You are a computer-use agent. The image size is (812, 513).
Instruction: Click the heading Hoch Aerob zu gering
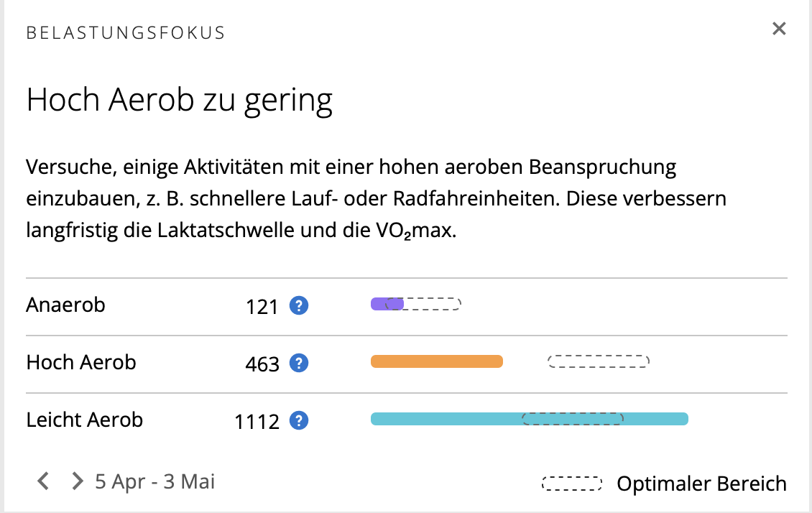click(180, 101)
